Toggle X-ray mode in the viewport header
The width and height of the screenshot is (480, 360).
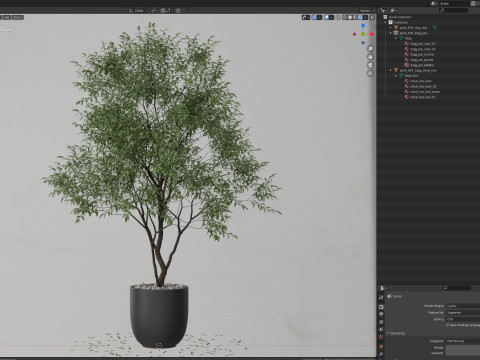[x=338, y=17]
